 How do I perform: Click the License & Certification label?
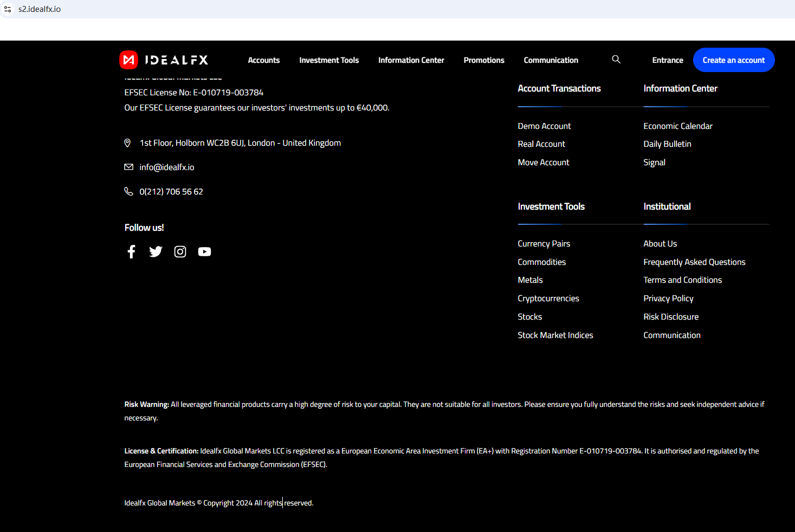coord(161,451)
